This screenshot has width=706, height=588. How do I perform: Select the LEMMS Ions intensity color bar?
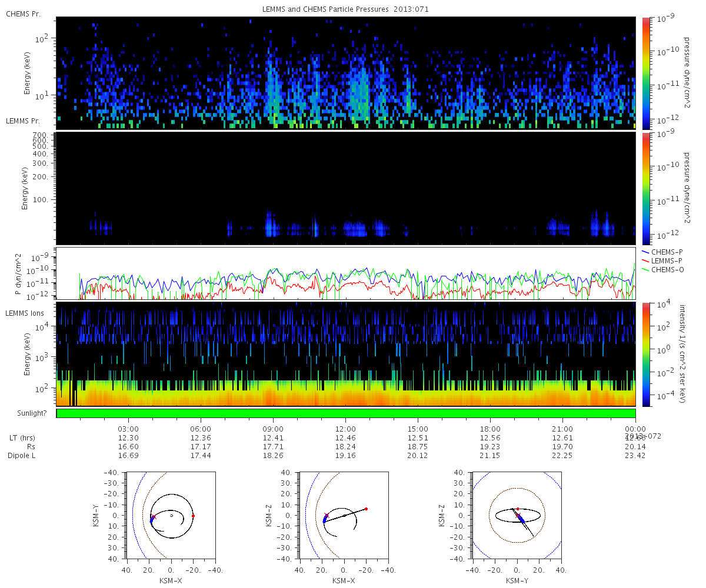(x=645, y=354)
